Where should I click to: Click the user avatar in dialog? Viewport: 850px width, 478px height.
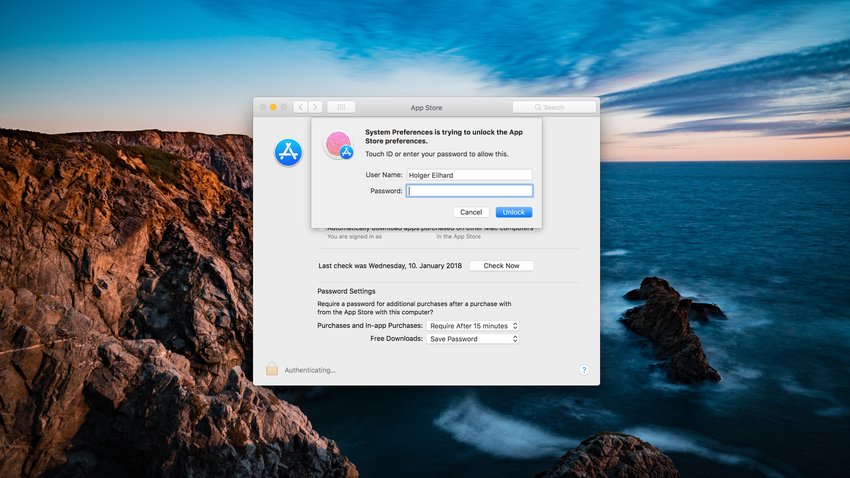tap(338, 145)
